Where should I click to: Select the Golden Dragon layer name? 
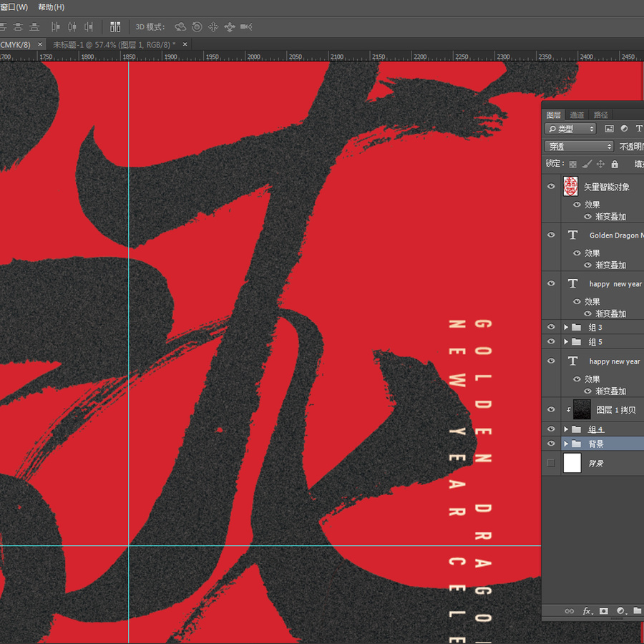617,235
